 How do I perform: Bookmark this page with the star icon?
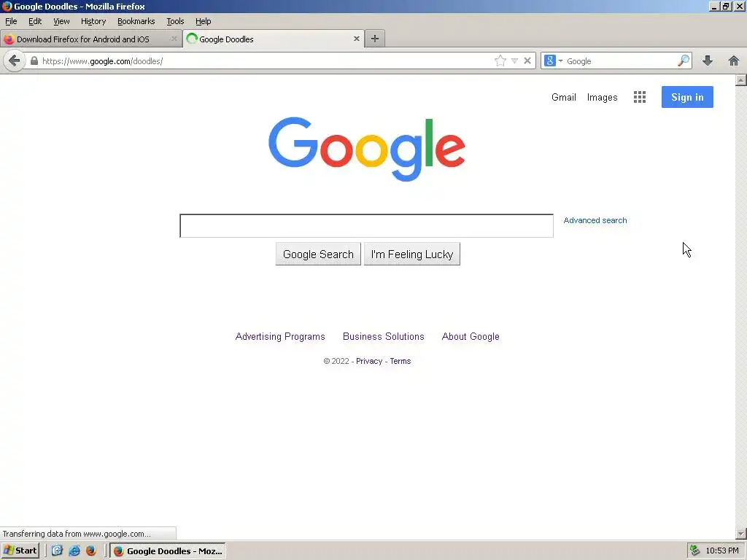click(500, 61)
